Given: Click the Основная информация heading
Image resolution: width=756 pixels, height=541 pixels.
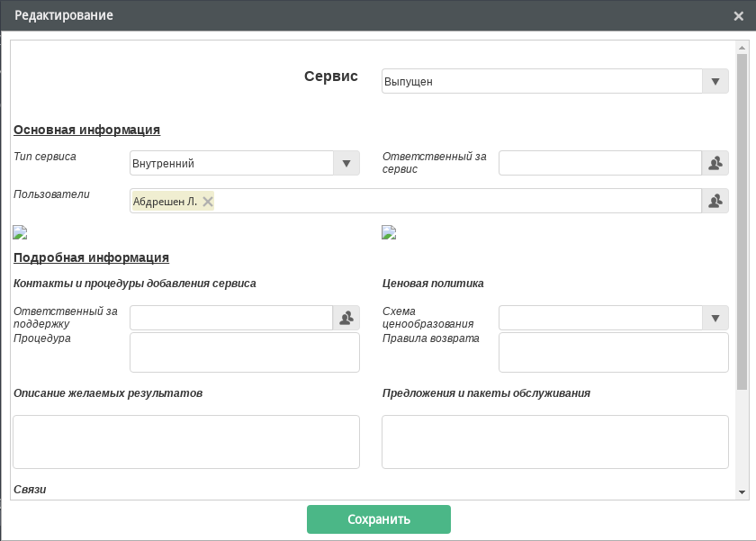Looking at the screenshot, I should [86, 130].
